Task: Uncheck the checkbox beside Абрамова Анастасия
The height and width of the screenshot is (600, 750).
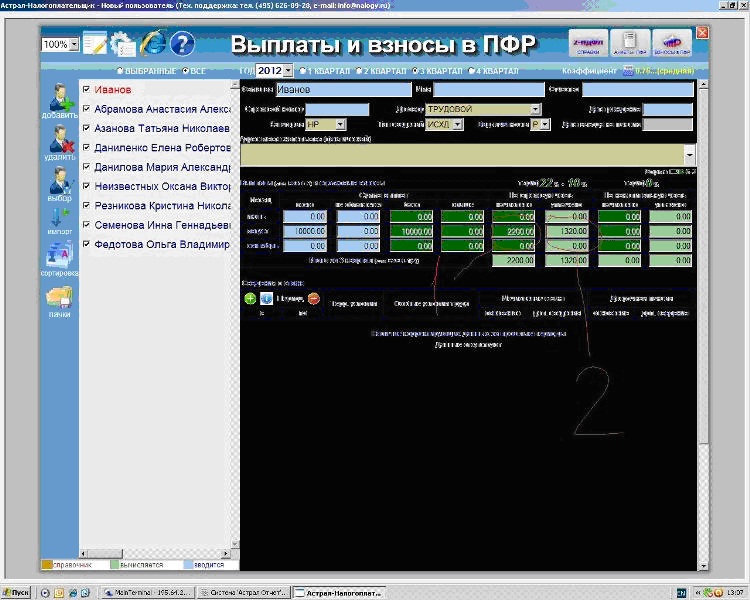Action: pyautogui.click(x=88, y=109)
